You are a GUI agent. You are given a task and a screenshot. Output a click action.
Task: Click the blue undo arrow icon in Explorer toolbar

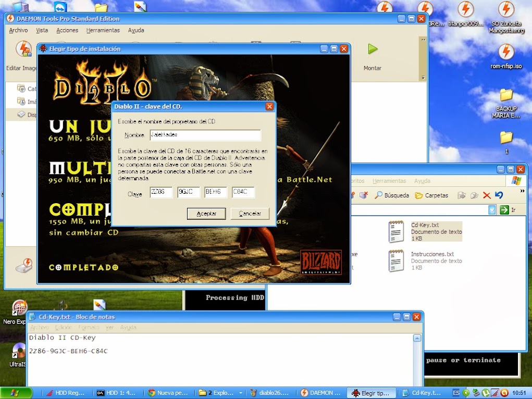(499, 195)
